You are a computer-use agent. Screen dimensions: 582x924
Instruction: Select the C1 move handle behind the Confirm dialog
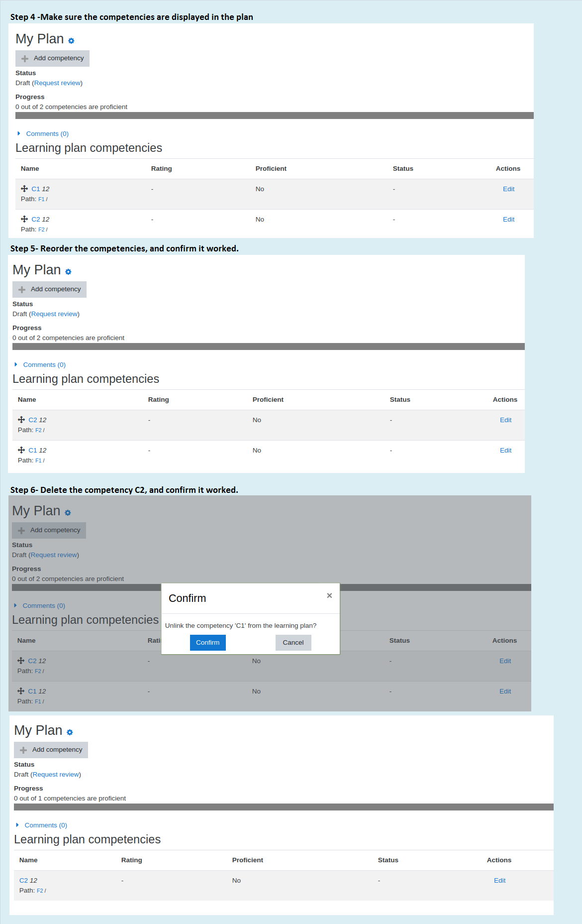21,691
